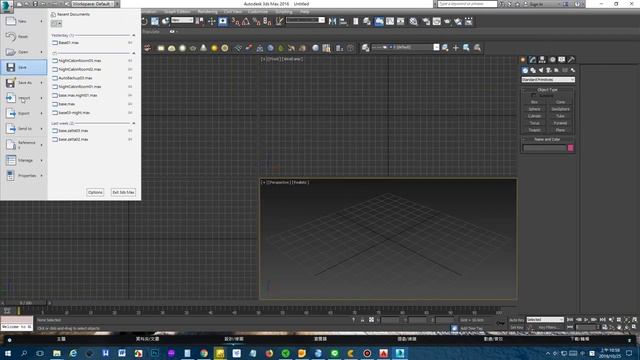Choose Reset in the application menu
The height and width of the screenshot is (360, 640).
coord(24,36)
